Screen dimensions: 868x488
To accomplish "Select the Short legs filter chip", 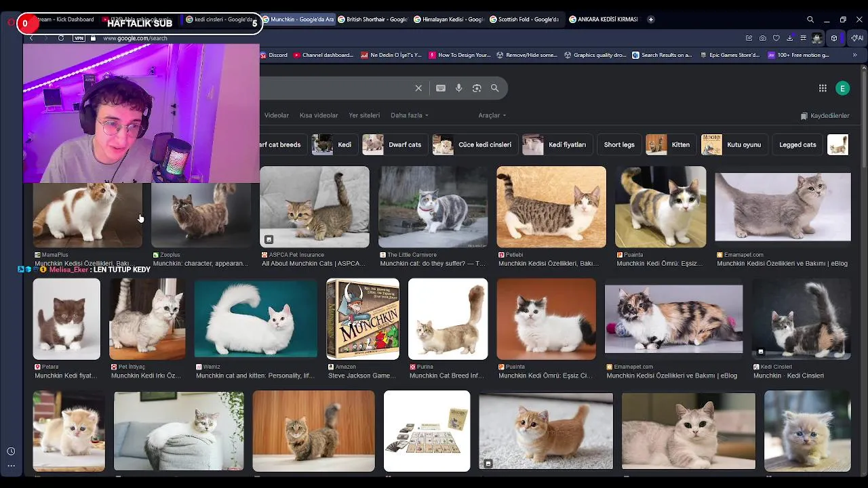I will click(619, 144).
